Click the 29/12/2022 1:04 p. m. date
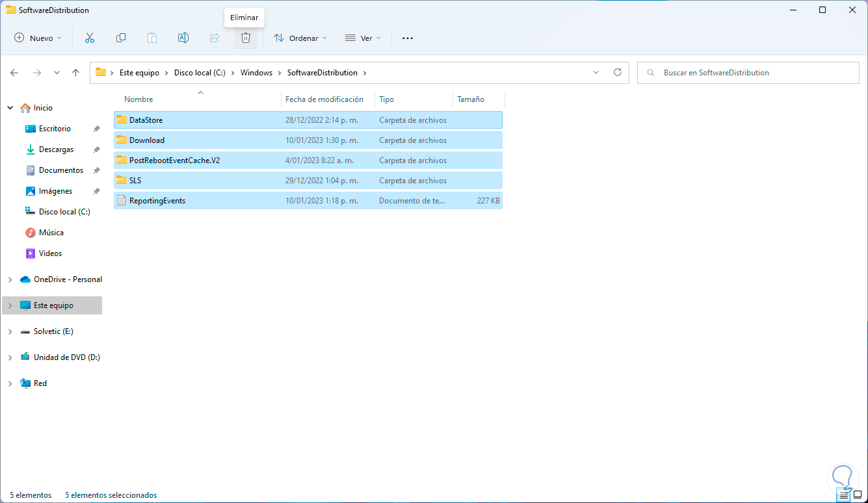Image resolution: width=868 pixels, height=503 pixels. pos(321,181)
